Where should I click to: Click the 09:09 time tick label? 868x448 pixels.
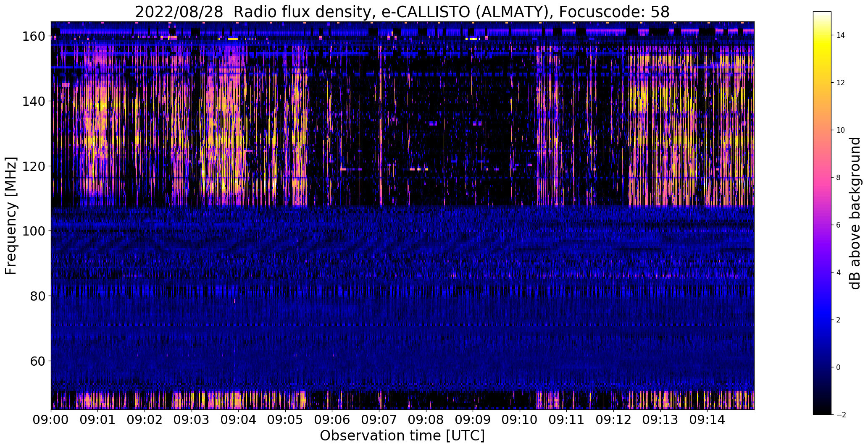(x=473, y=419)
